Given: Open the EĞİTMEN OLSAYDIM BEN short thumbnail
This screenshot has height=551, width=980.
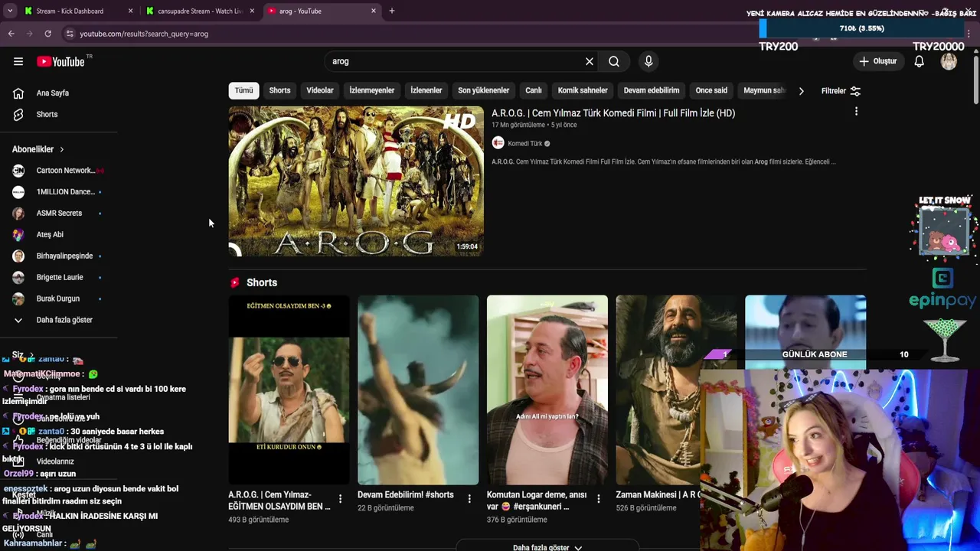Looking at the screenshot, I should click(x=289, y=390).
